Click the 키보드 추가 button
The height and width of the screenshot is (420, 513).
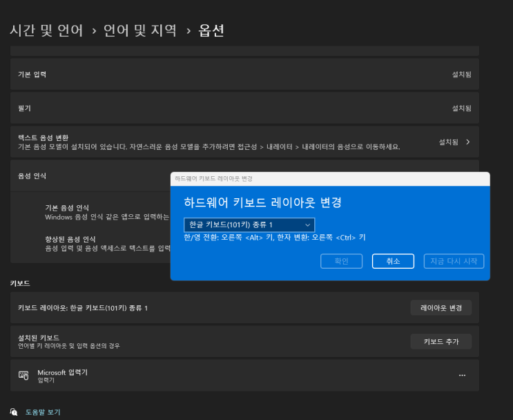tap(441, 341)
